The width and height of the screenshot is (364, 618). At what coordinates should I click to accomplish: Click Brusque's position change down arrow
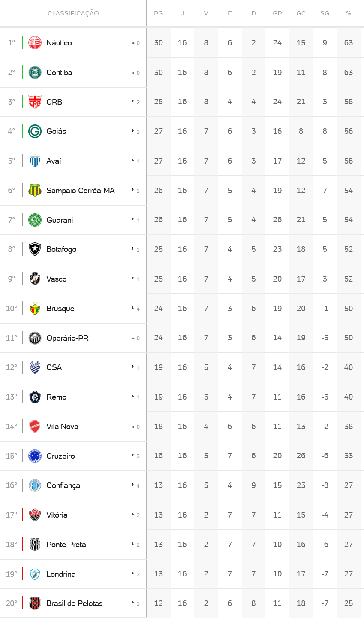point(133,308)
